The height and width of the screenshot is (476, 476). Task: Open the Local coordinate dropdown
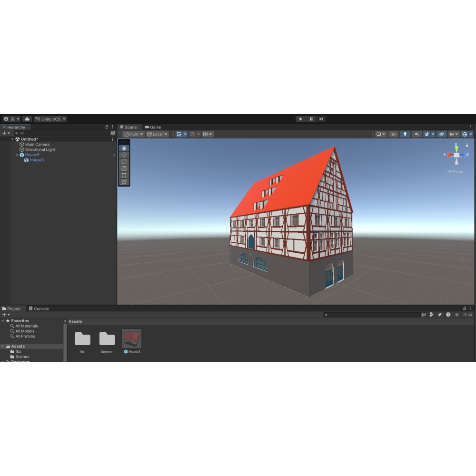click(x=157, y=134)
